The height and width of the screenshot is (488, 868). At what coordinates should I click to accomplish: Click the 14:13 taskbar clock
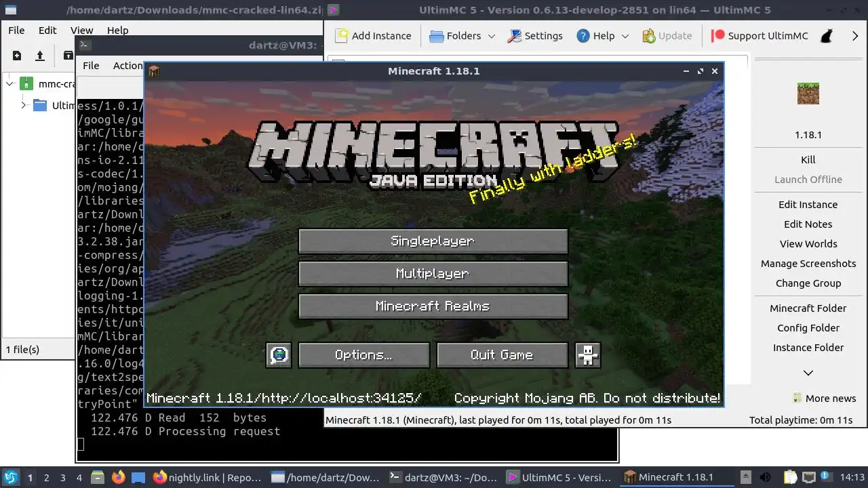852,478
